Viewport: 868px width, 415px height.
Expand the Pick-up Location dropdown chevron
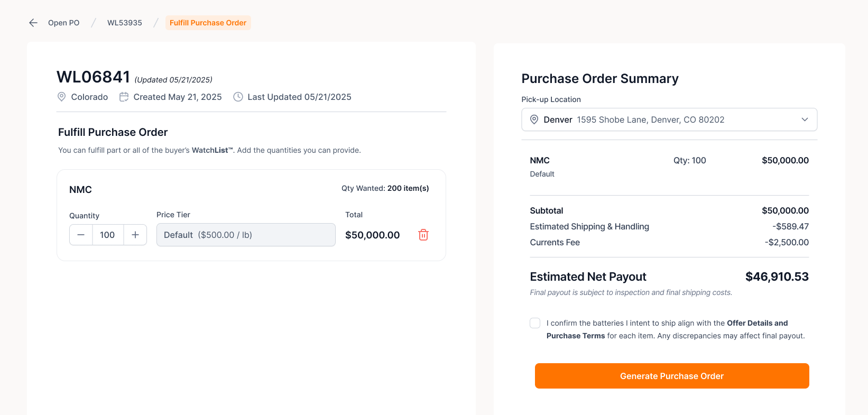(805, 119)
